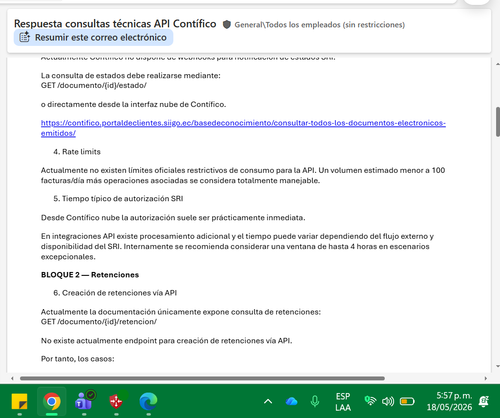
Task: Click the horizontal scrollbar left arrow
Action: tap(12, 378)
